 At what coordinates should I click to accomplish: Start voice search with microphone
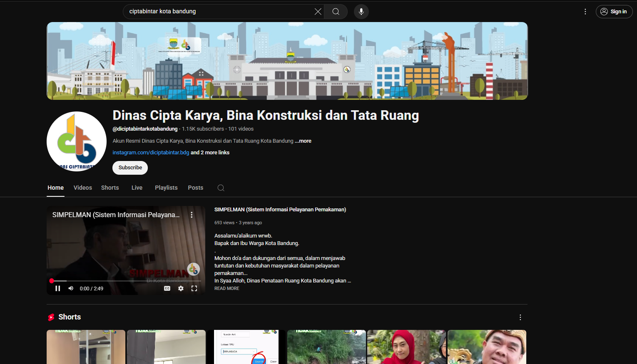pos(361,12)
